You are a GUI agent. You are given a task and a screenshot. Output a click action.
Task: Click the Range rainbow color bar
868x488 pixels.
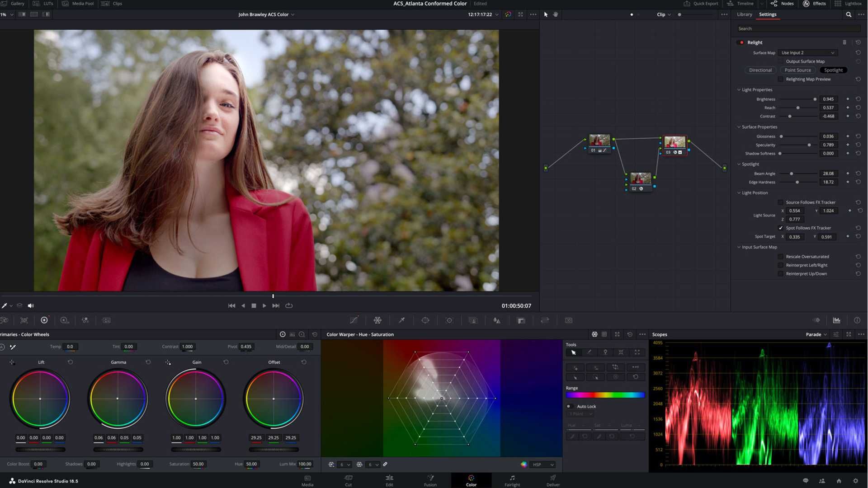605,394
